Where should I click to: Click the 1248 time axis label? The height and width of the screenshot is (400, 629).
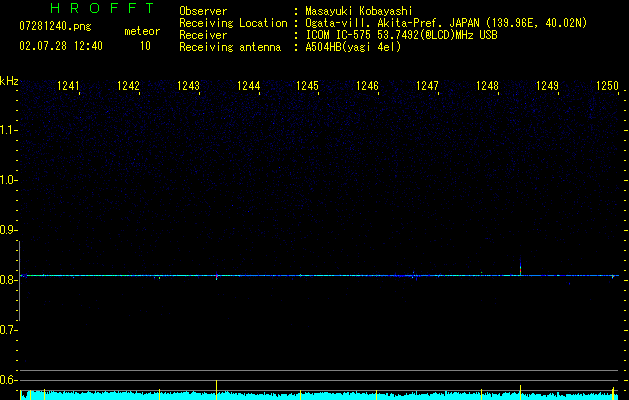click(x=487, y=86)
